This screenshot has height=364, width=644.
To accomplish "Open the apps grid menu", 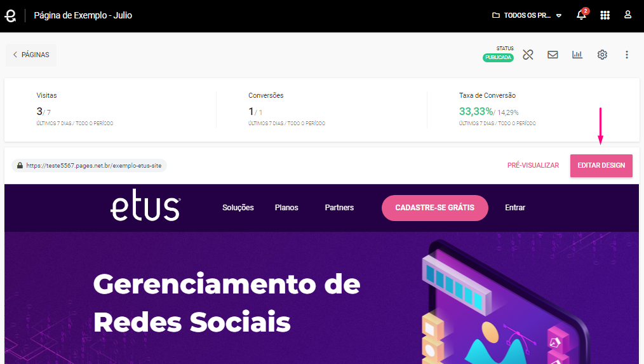I will pyautogui.click(x=605, y=15).
